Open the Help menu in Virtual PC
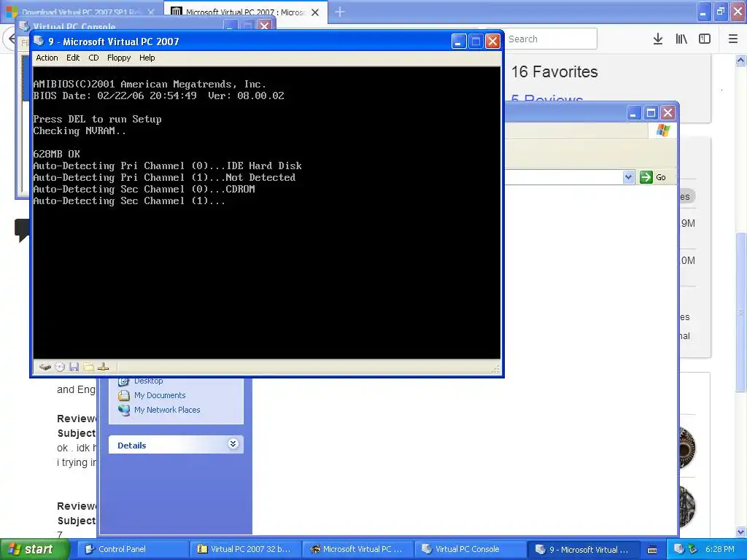 click(147, 58)
